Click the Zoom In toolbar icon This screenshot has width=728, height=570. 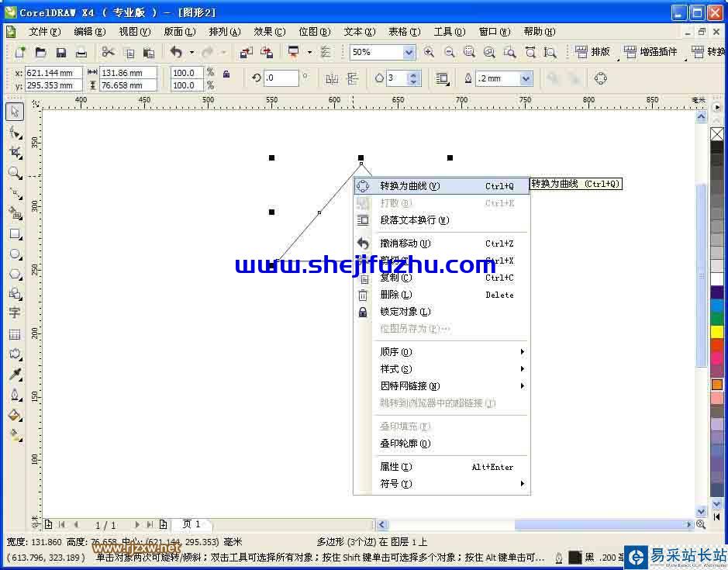pos(429,52)
